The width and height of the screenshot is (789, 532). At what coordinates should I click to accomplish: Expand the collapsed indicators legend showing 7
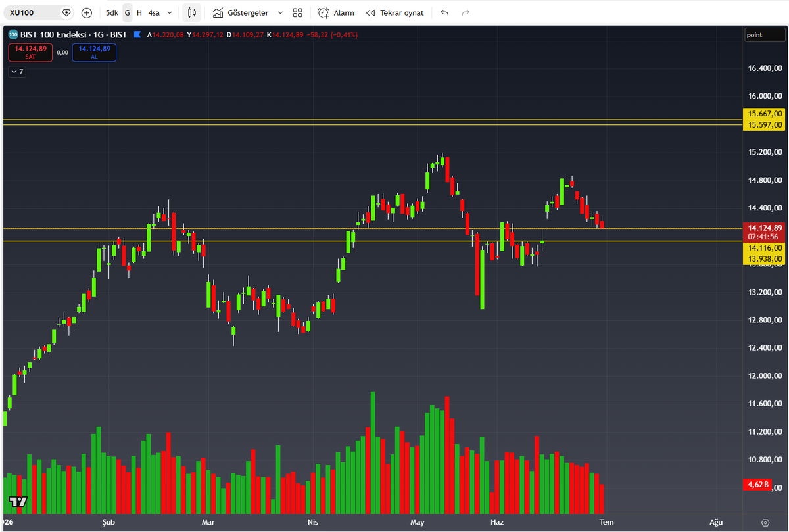17,72
